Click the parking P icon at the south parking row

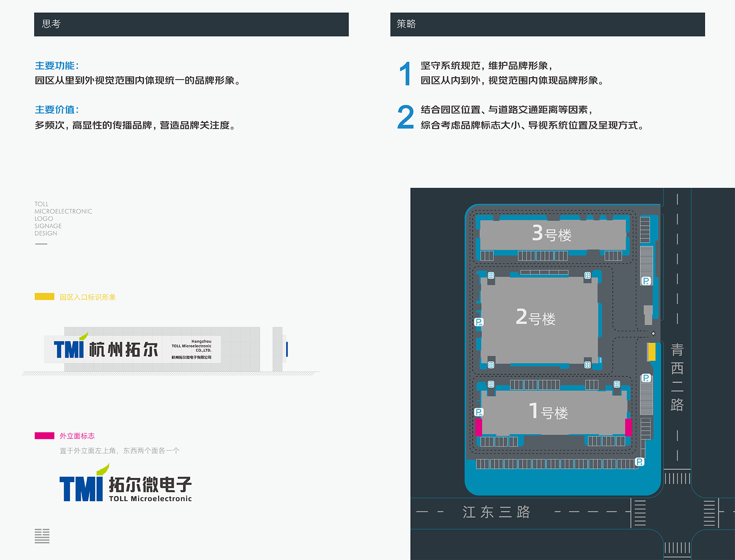[x=639, y=462]
